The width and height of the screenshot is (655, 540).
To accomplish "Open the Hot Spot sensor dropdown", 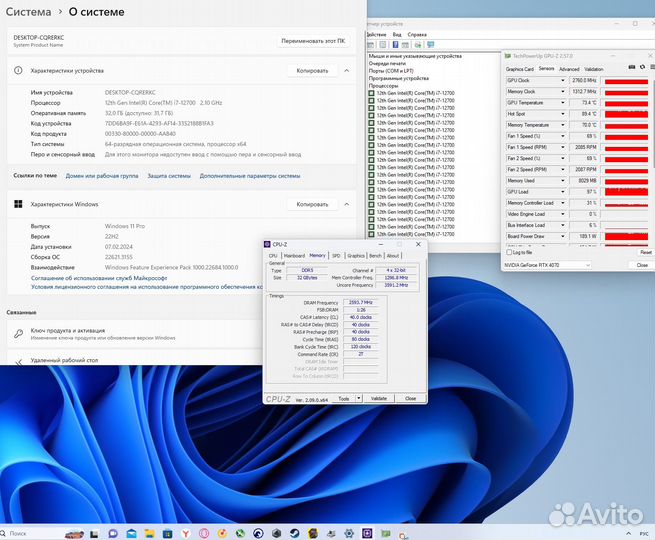I will (x=562, y=114).
